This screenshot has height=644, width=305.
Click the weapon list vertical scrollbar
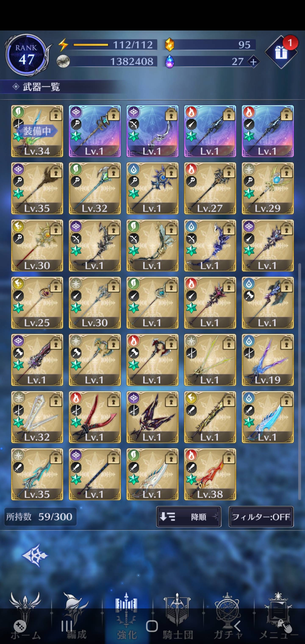[x=299, y=381]
